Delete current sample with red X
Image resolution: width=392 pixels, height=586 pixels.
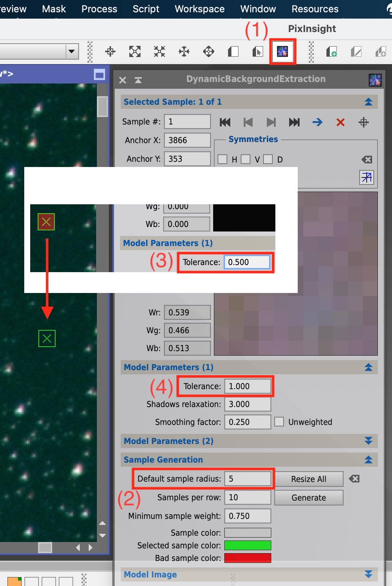pos(340,122)
